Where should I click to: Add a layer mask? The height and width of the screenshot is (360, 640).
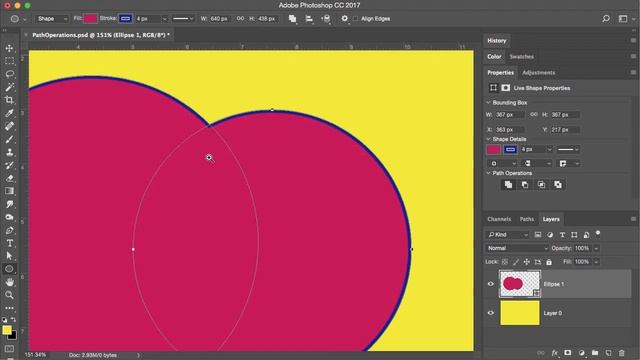pyautogui.click(x=568, y=353)
